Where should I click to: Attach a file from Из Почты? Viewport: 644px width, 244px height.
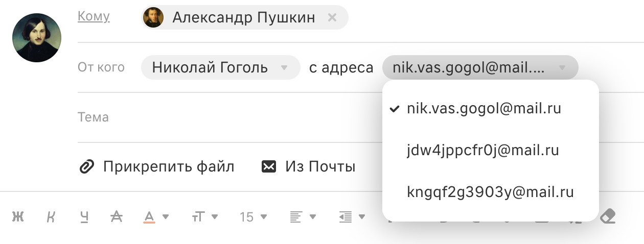308,166
